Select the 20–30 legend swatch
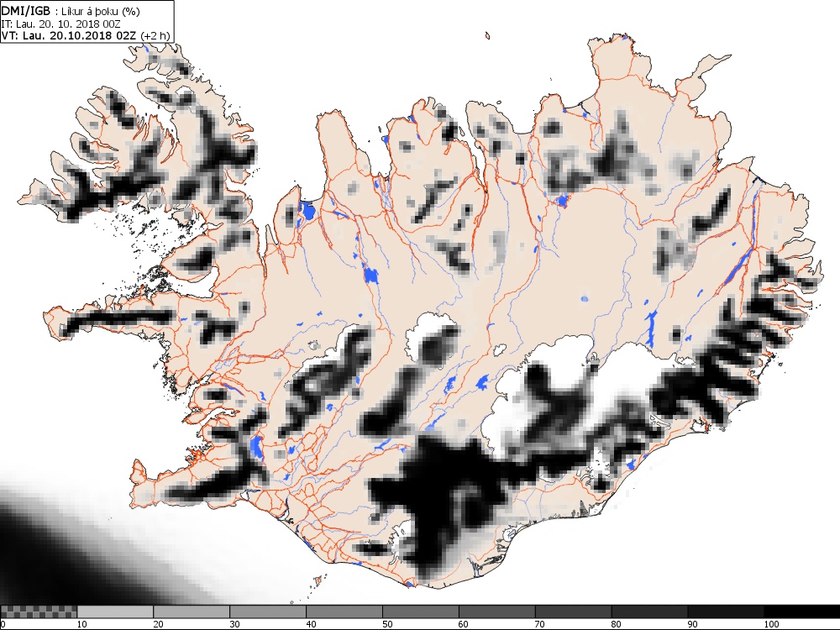 (x=192, y=612)
